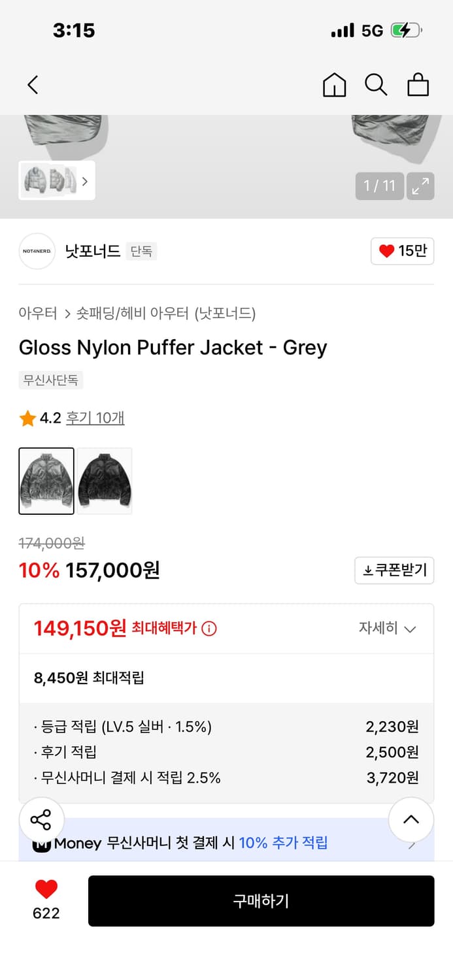Image resolution: width=453 pixels, height=980 pixels.
Task: Go back with the back arrow
Action: pyautogui.click(x=33, y=85)
